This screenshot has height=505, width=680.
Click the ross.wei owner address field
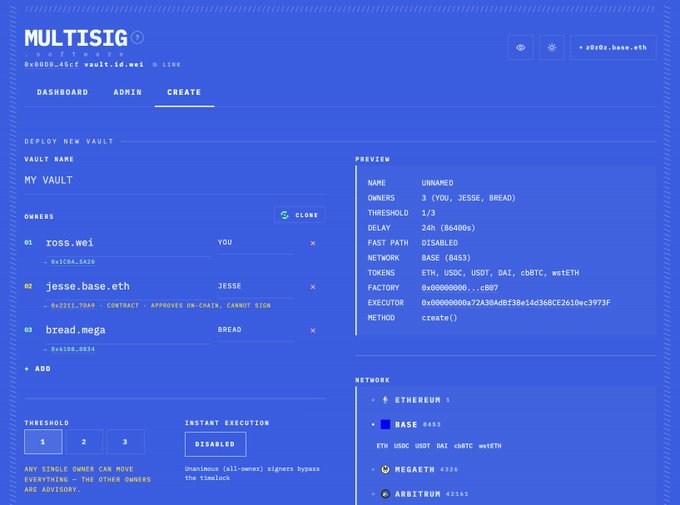point(128,243)
